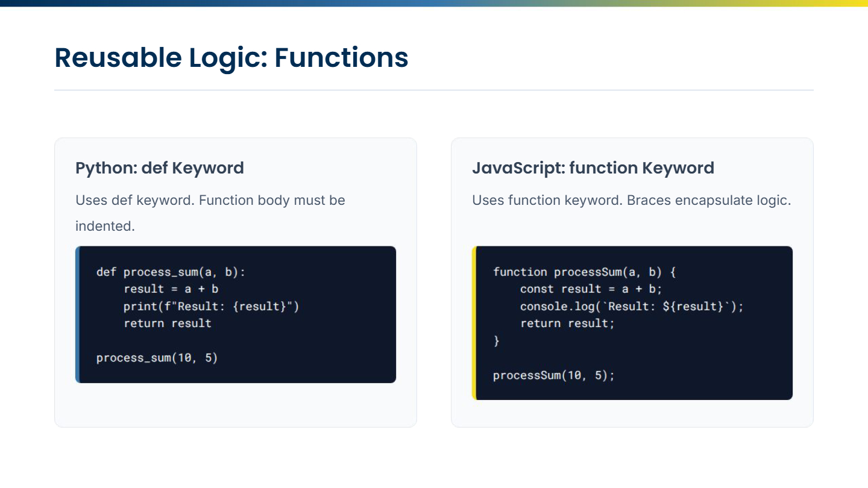868x488 pixels.
Task: Click the def process_sum(a, b): code line
Action: 171,272
